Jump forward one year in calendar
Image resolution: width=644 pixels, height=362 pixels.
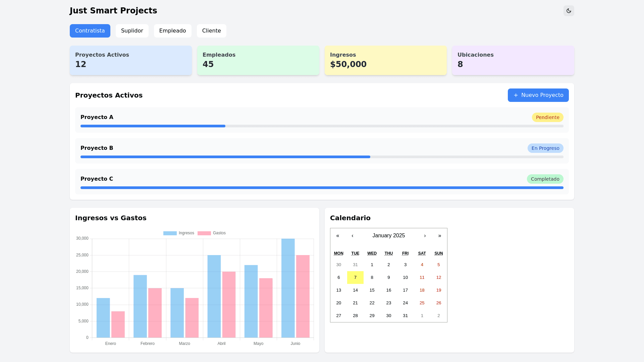pyautogui.click(x=439, y=236)
